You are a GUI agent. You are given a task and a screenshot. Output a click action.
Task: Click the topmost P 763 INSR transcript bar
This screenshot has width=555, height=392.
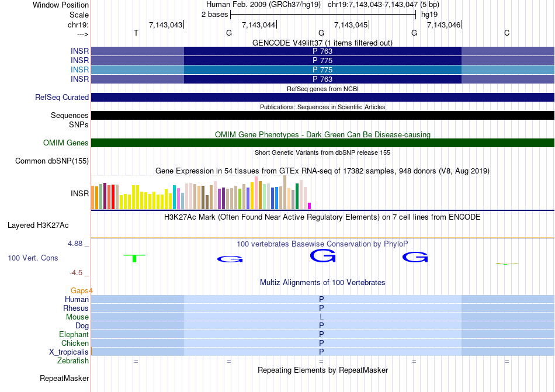click(x=322, y=51)
